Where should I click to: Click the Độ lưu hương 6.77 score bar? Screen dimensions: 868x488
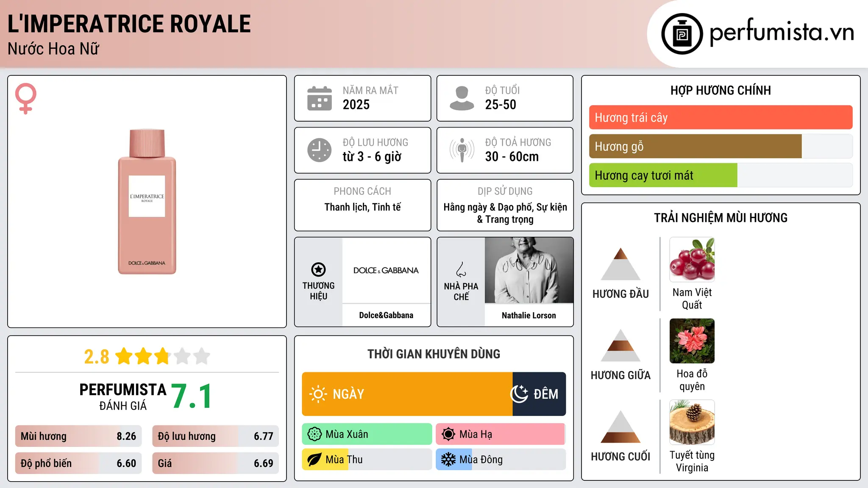tap(215, 436)
